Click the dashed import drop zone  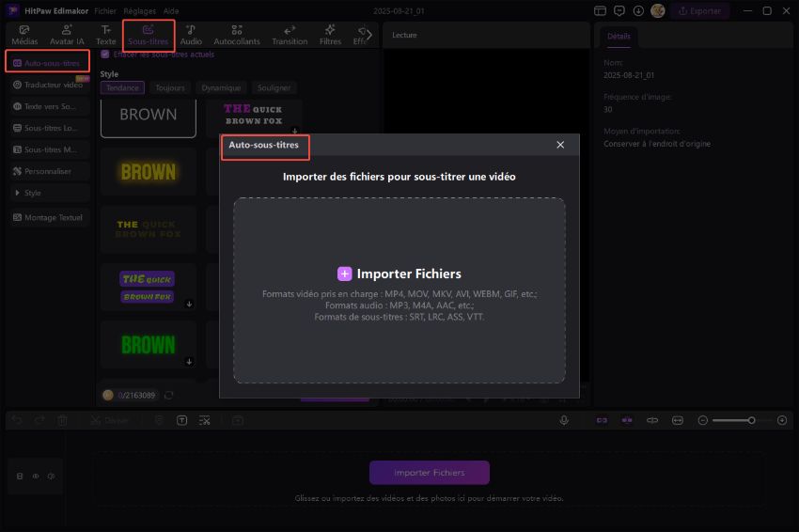pos(399,290)
